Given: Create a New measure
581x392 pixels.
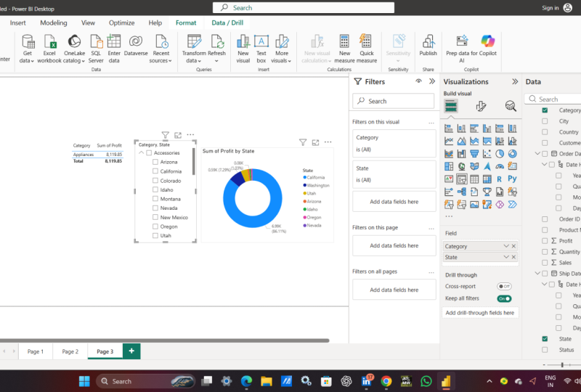Looking at the screenshot, I should pyautogui.click(x=344, y=48).
